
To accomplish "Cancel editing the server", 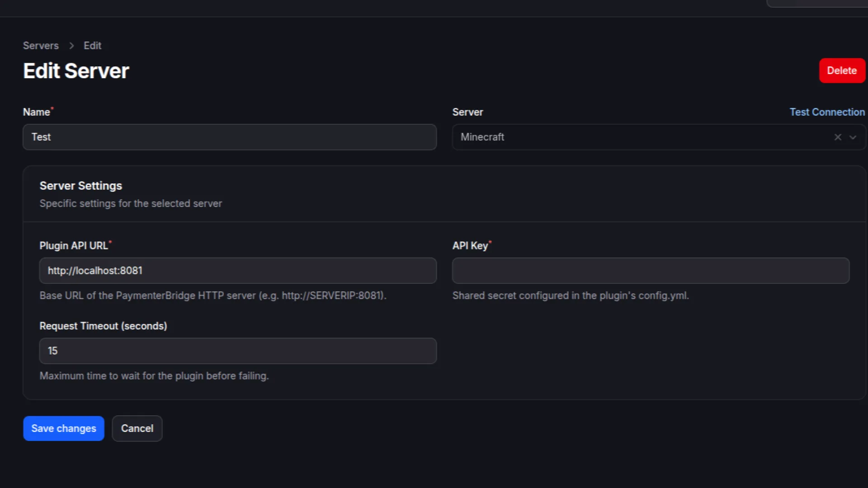I will [x=137, y=428].
